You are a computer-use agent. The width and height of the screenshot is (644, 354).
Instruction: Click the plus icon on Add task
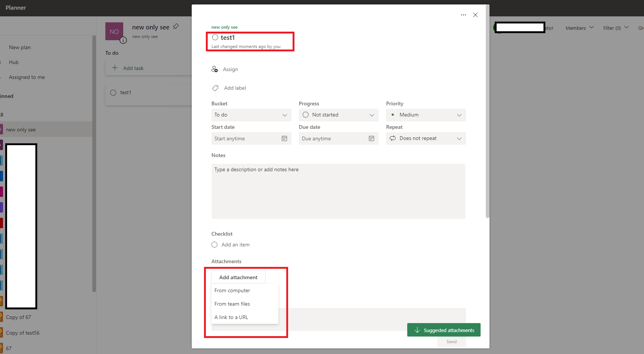pos(114,68)
